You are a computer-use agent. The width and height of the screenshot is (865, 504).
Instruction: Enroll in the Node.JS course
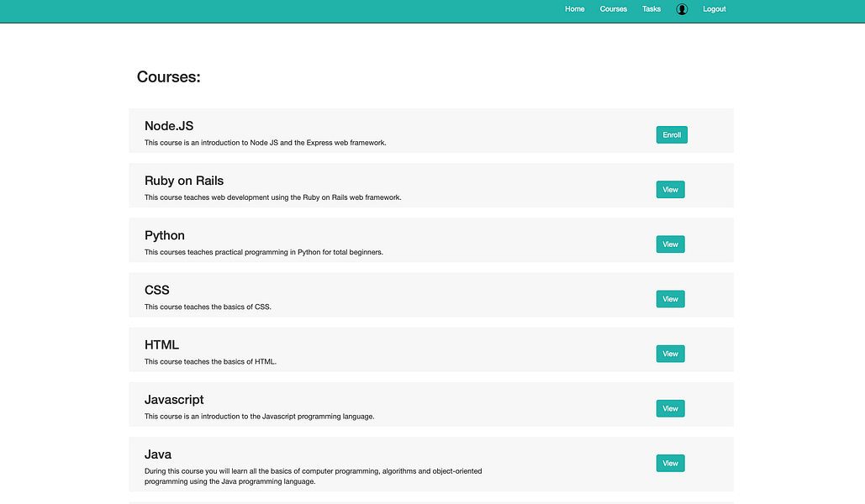tap(672, 134)
